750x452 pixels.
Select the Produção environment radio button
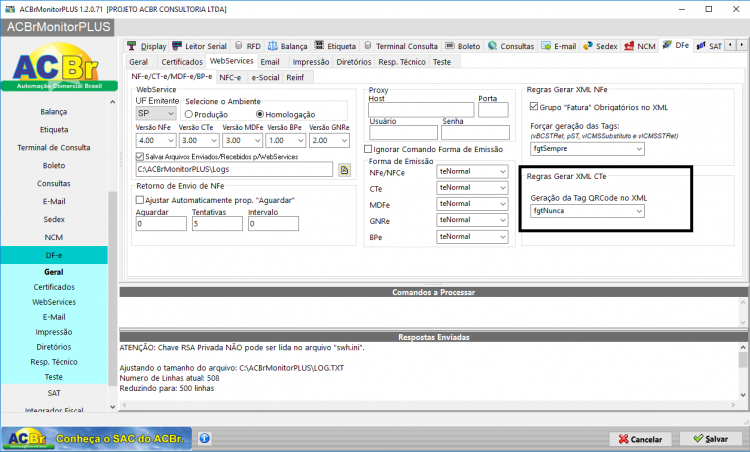tap(188, 114)
